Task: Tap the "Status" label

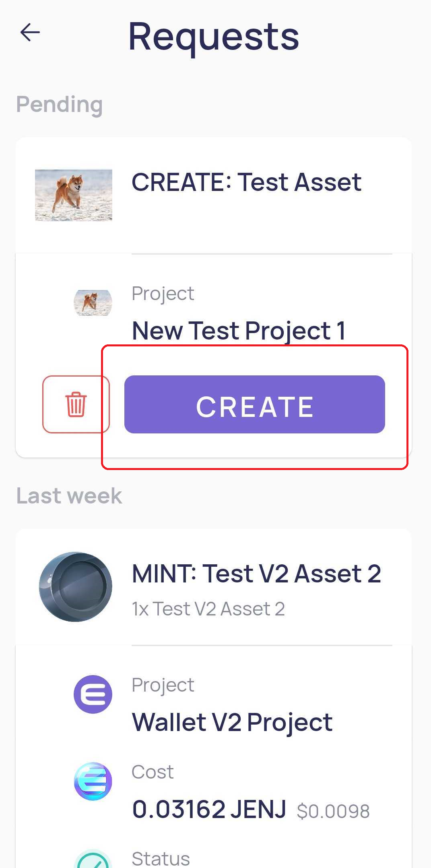Action: [x=161, y=859]
